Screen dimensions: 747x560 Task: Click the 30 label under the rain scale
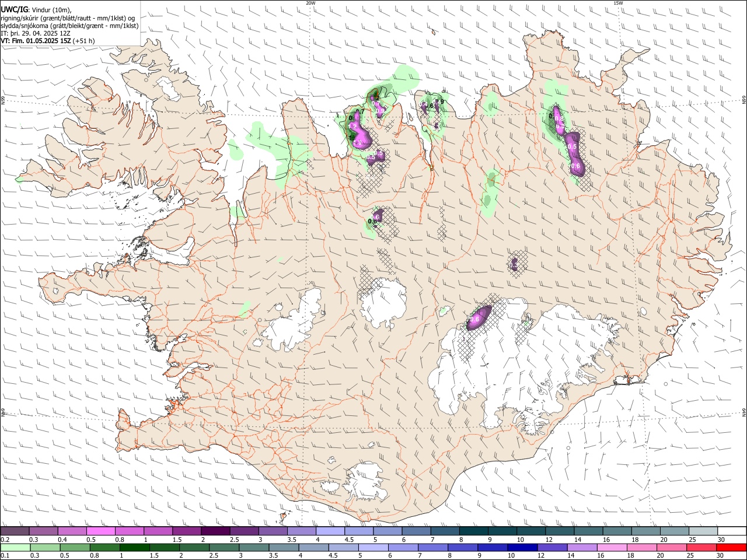pos(719,555)
